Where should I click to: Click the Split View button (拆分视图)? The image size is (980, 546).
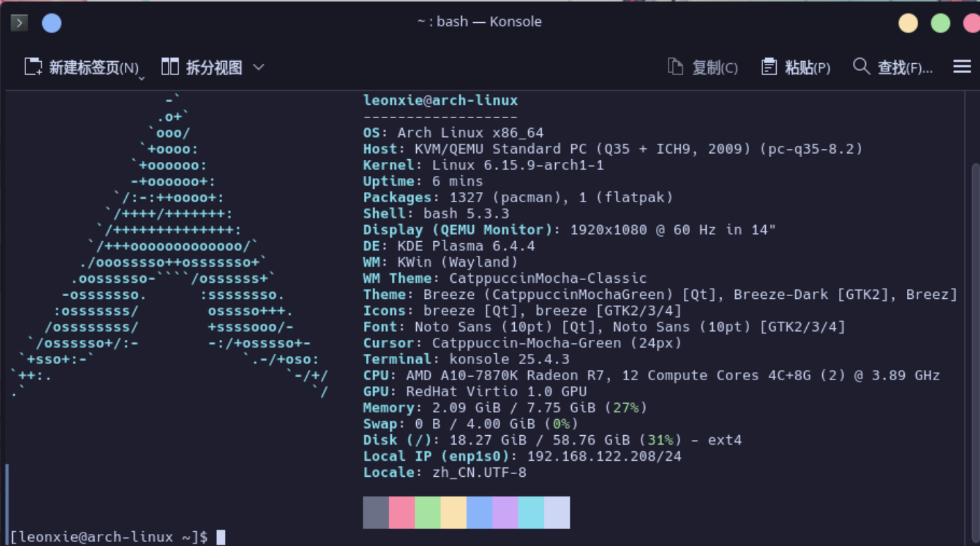pyautogui.click(x=201, y=67)
